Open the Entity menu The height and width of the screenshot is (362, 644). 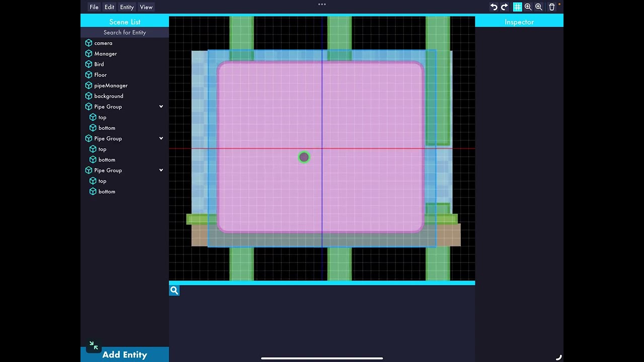[127, 7]
